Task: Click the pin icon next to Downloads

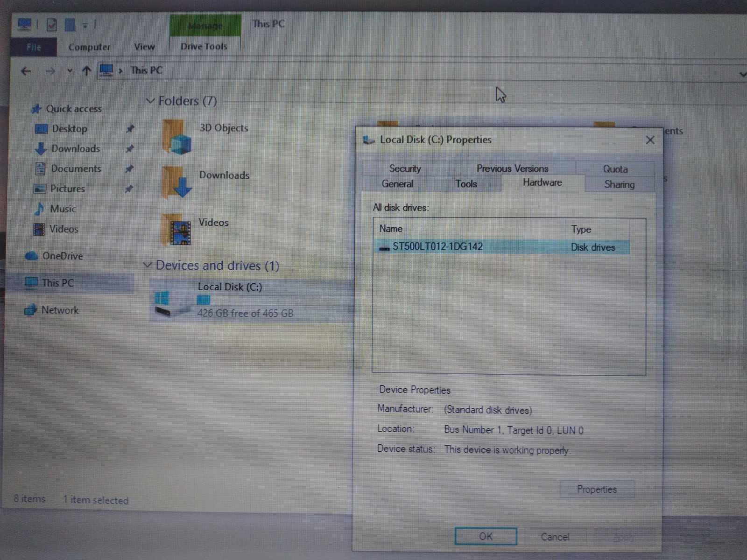Action: click(x=130, y=149)
